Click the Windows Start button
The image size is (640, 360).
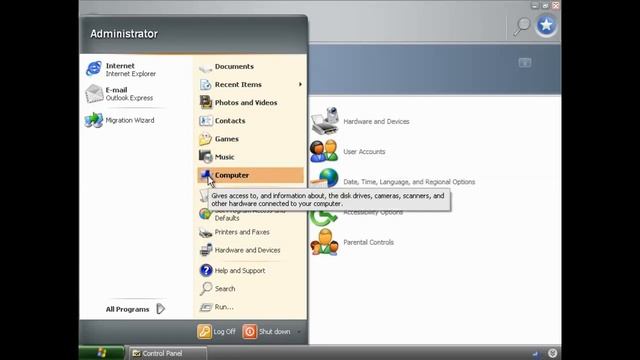point(102,353)
